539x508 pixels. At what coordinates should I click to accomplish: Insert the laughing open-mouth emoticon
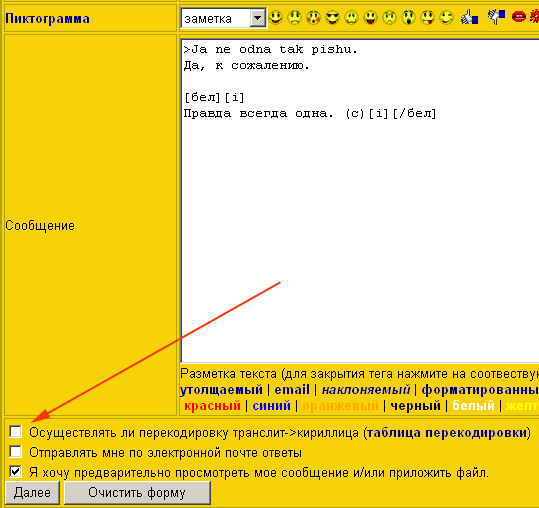pyautogui.click(x=370, y=18)
